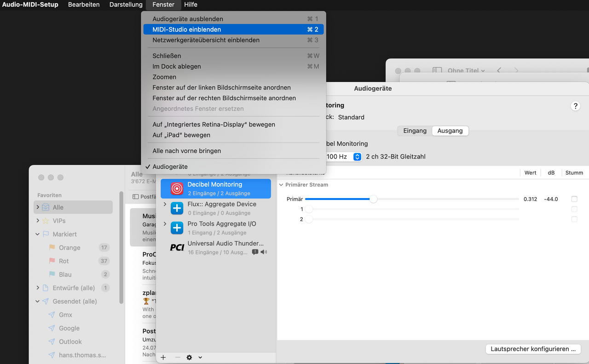Click the Orange flag icon in Mail
589x364 pixels.
(52, 247)
